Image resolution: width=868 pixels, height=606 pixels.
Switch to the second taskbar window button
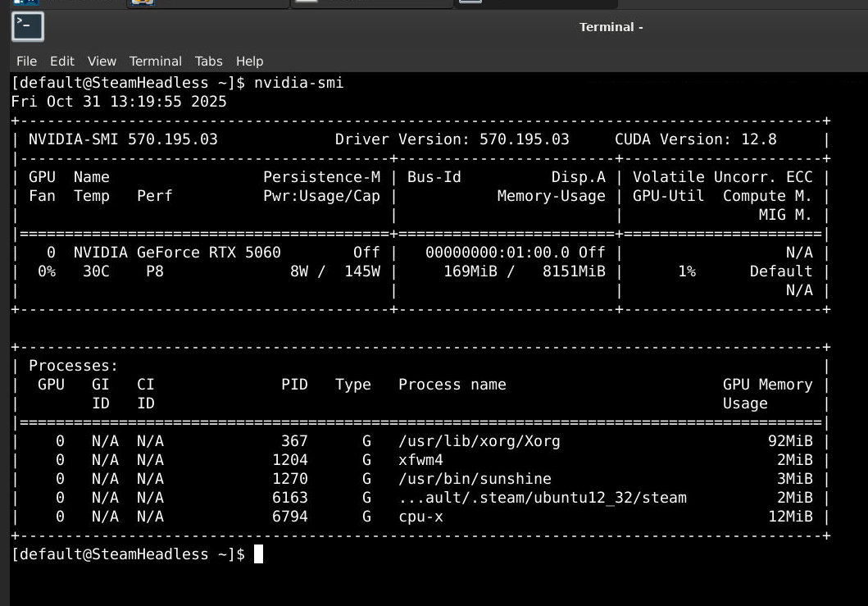click(x=371, y=3)
